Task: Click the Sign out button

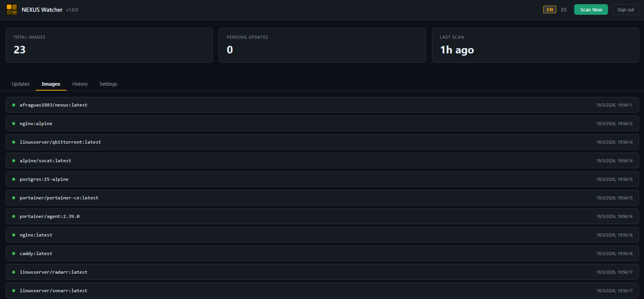Action: pyautogui.click(x=625, y=10)
